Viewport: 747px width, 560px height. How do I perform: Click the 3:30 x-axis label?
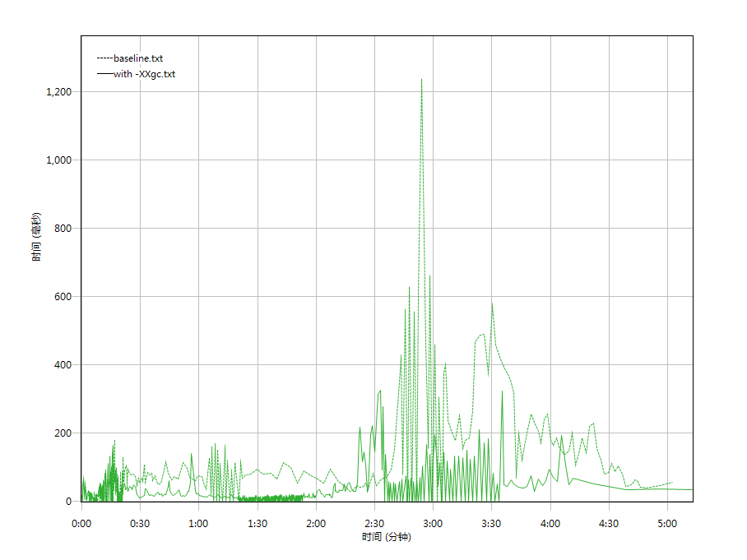(x=492, y=524)
